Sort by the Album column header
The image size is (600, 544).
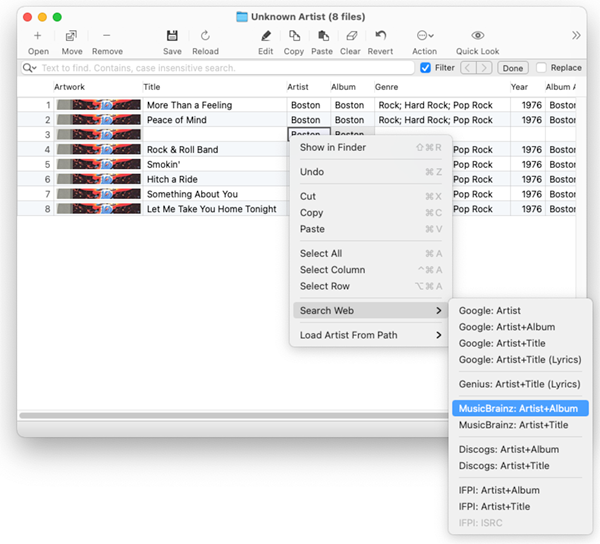[352, 87]
